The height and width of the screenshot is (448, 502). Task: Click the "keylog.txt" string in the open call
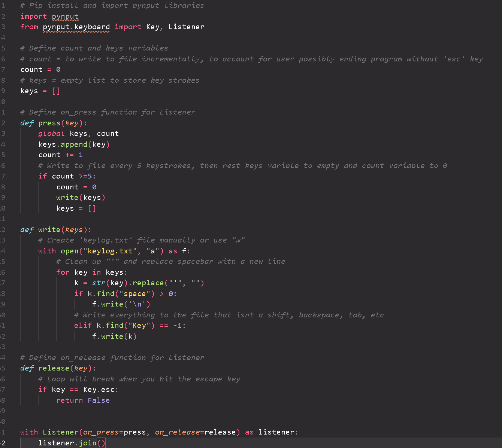click(x=110, y=251)
